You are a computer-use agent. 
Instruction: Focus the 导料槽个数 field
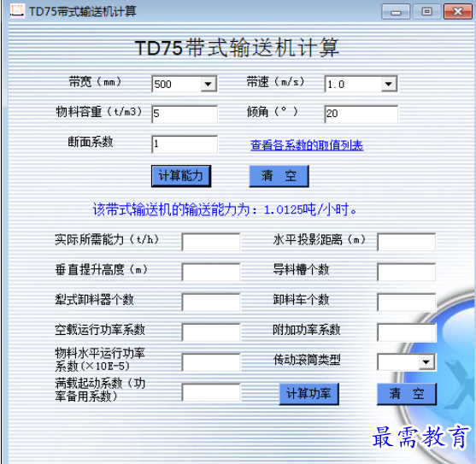coord(407,272)
